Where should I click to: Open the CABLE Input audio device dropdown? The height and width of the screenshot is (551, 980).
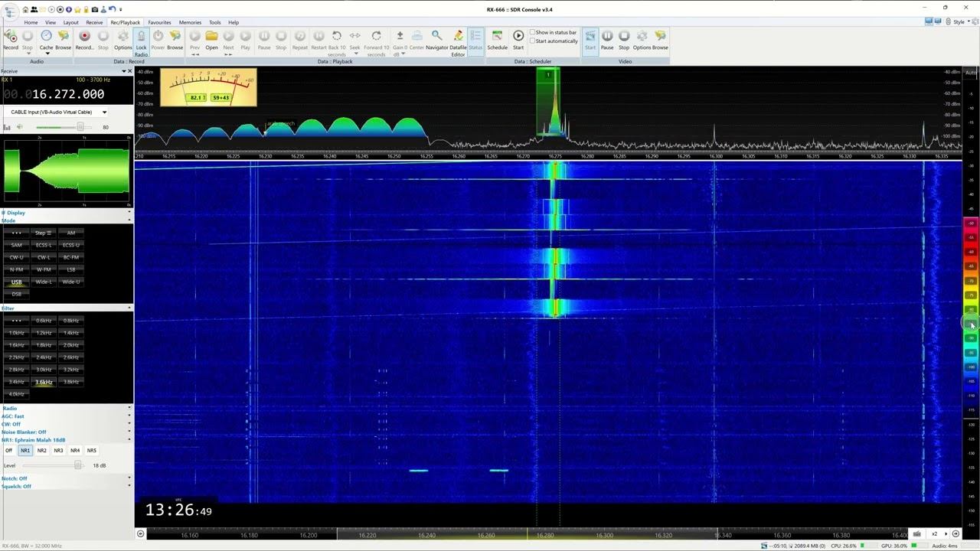pos(104,112)
